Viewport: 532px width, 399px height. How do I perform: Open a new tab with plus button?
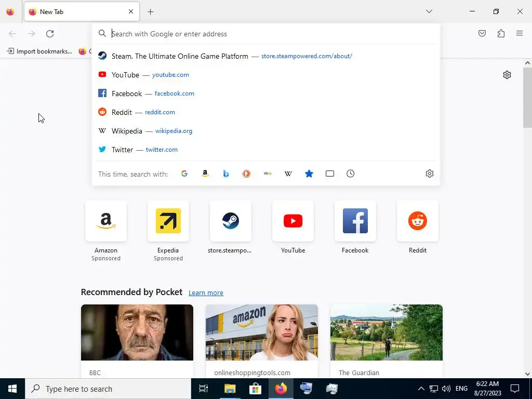(x=151, y=12)
